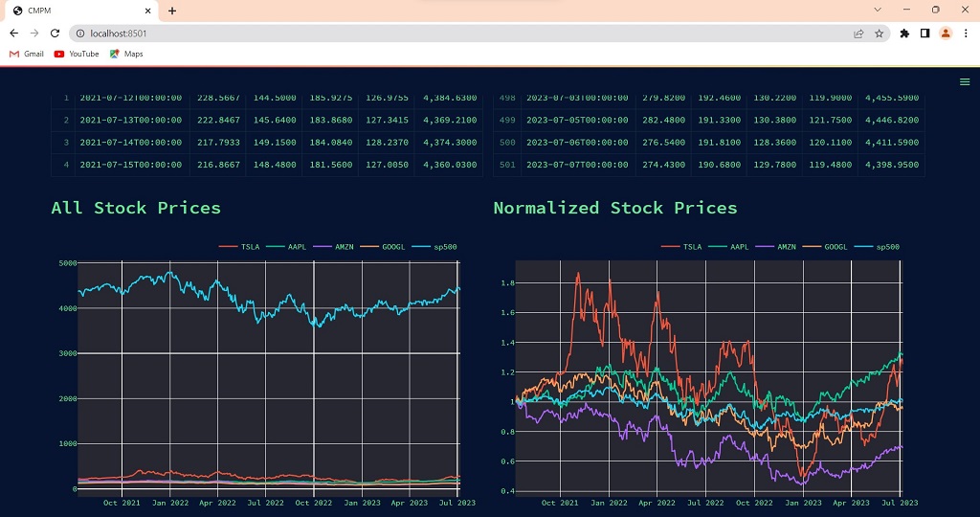980x517 pixels.
Task: Toggle GOOGL in All Stock Prices legend
Action: (383, 247)
